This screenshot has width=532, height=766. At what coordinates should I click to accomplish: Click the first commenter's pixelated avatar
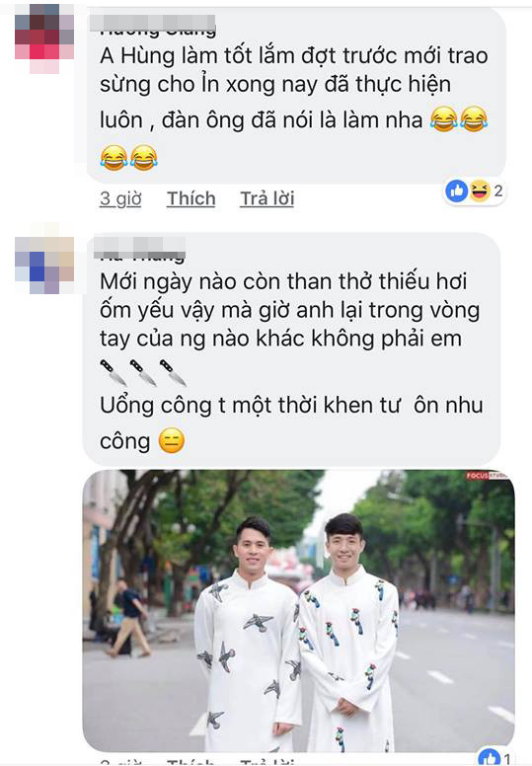pyautogui.click(x=44, y=38)
